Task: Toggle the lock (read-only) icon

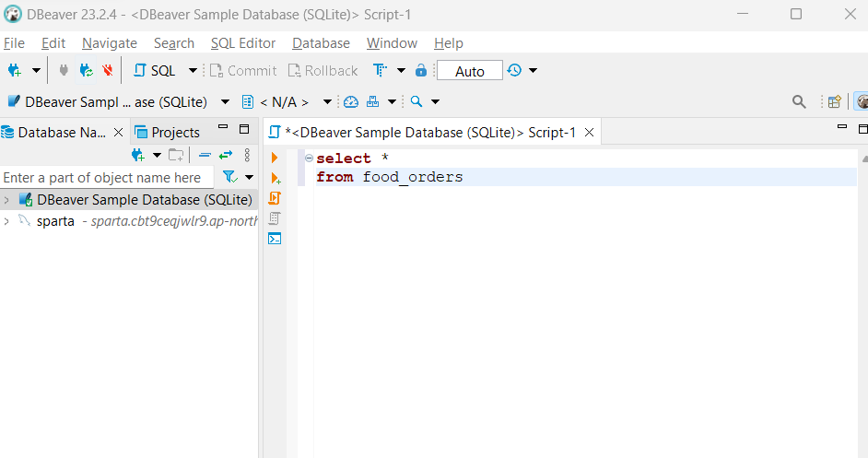Action: tap(421, 70)
